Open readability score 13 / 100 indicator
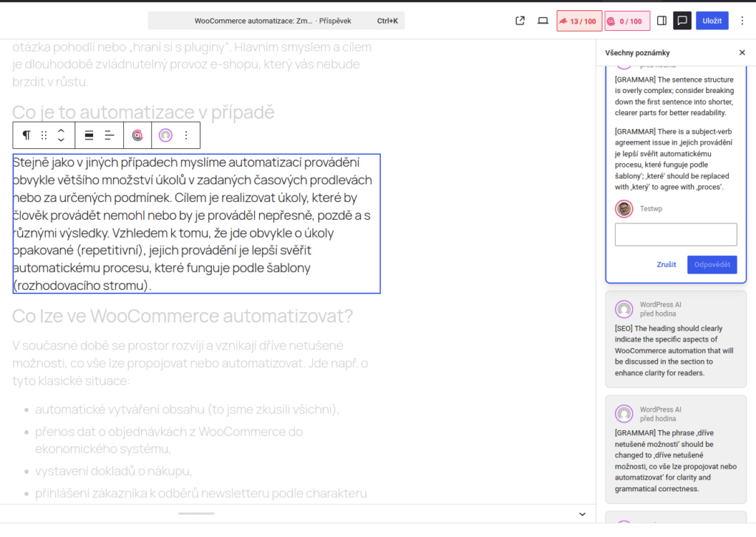Viewport: 756px width, 537px height. 579,21
